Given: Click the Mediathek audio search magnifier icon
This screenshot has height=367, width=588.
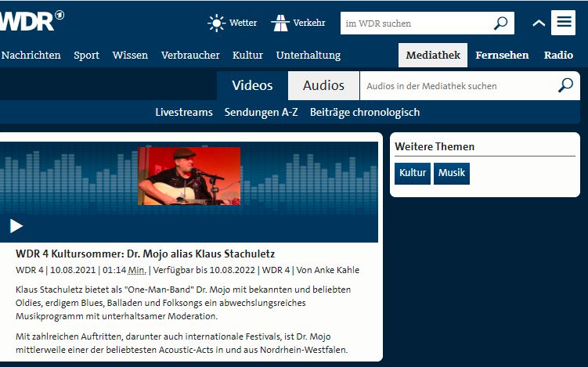Looking at the screenshot, I should click(x=565, y=85).
